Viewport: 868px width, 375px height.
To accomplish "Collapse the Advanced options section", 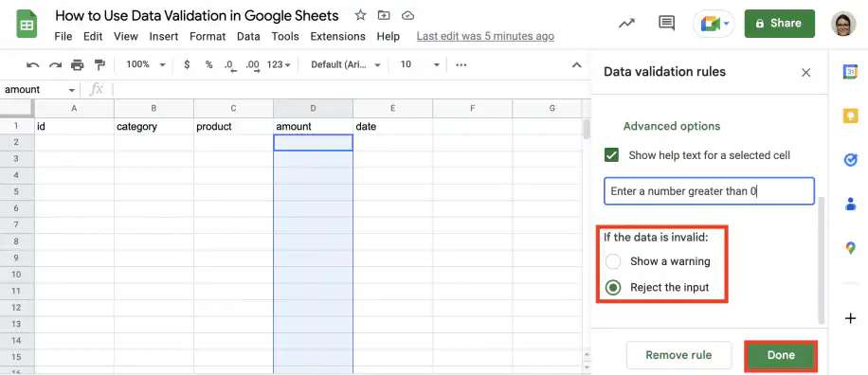I will pyautogui.click(x=672, y=126).
